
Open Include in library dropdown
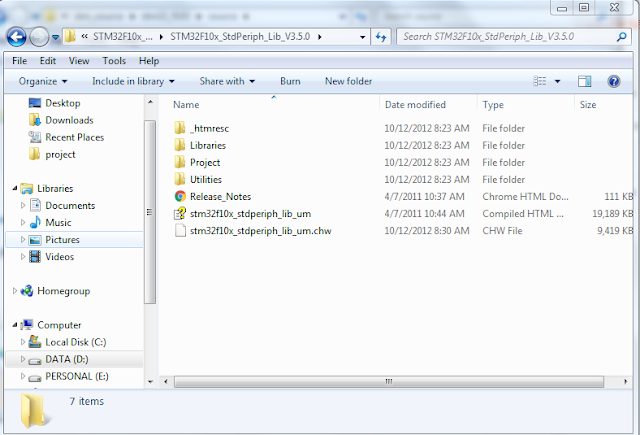[x=133, y=81]
